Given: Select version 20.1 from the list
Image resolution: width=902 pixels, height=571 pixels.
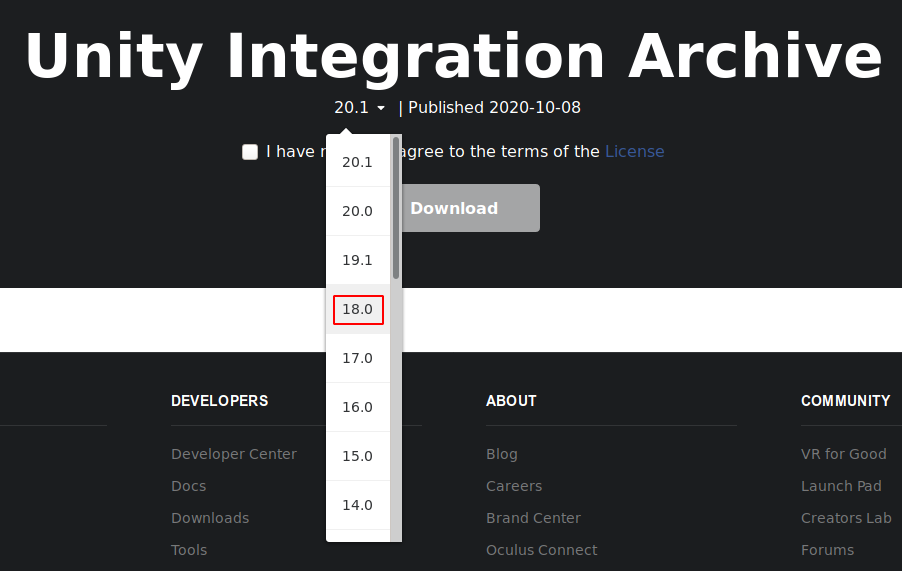Looking at the screenshot, I should click(357, 162).
